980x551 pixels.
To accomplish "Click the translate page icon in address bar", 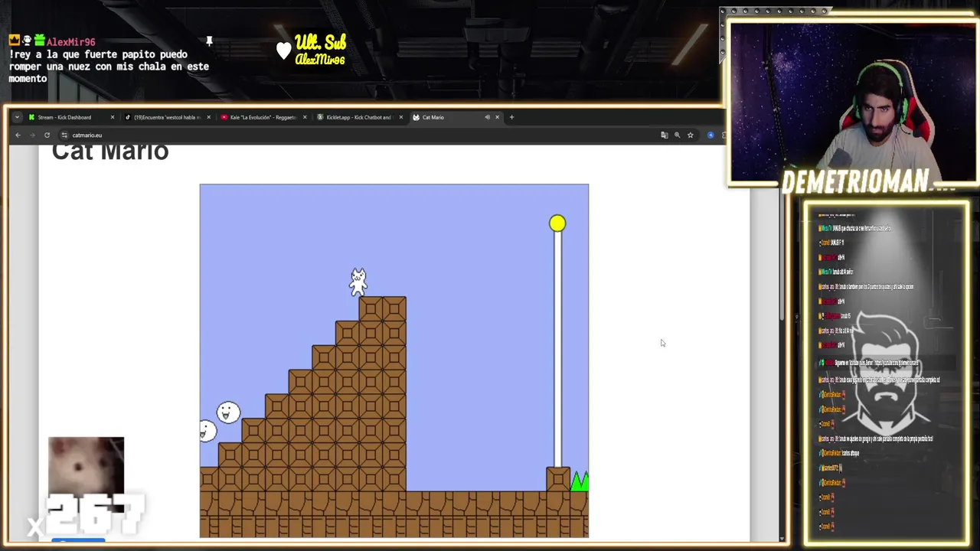I will (x=664, y=135).
